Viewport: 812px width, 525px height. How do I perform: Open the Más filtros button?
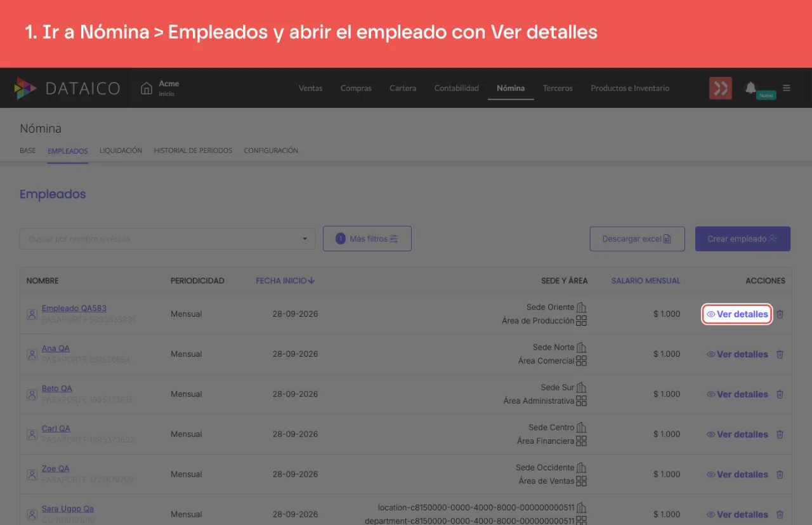(x=367, y=239)
